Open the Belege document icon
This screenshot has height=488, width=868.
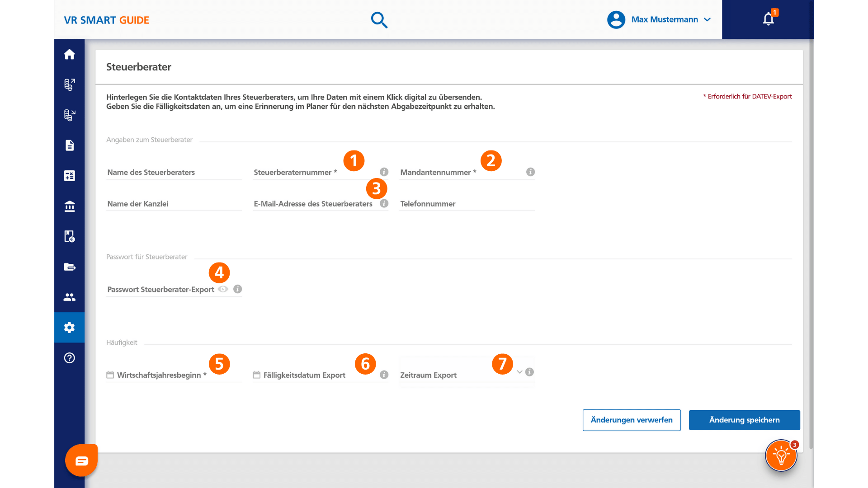click(x=69, y=145)
